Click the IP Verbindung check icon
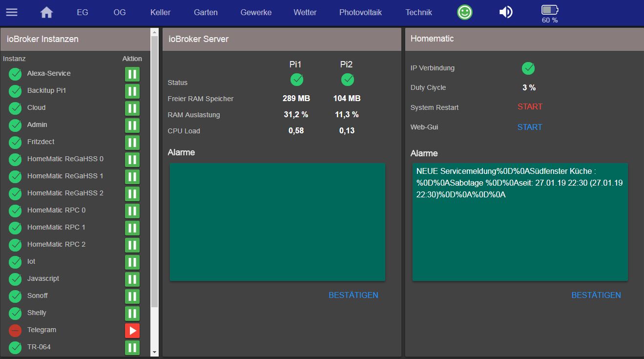The height and width of the screenshot is (359, 644). pyautogui.click(x=528, y=68)
